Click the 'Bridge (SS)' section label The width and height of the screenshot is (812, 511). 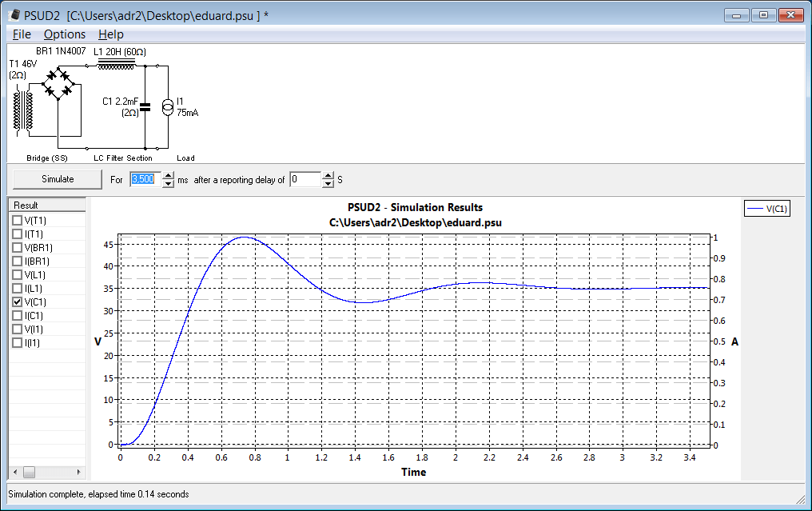[46, 158]
